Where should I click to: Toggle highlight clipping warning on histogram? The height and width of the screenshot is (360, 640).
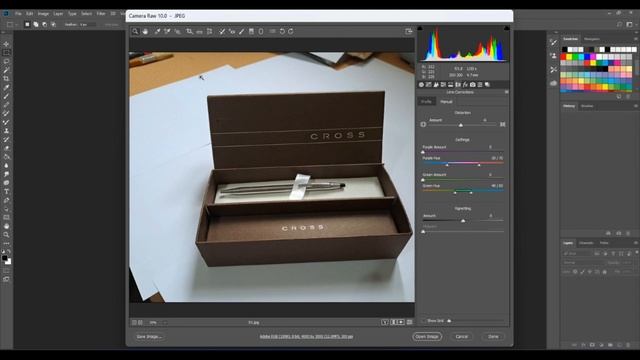pos(507,28)
